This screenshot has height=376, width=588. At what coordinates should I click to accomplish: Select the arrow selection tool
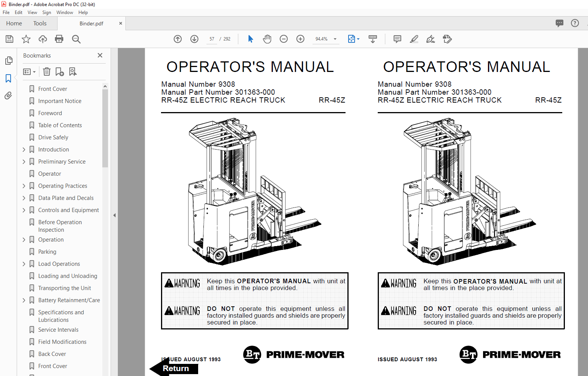point(250,39)
